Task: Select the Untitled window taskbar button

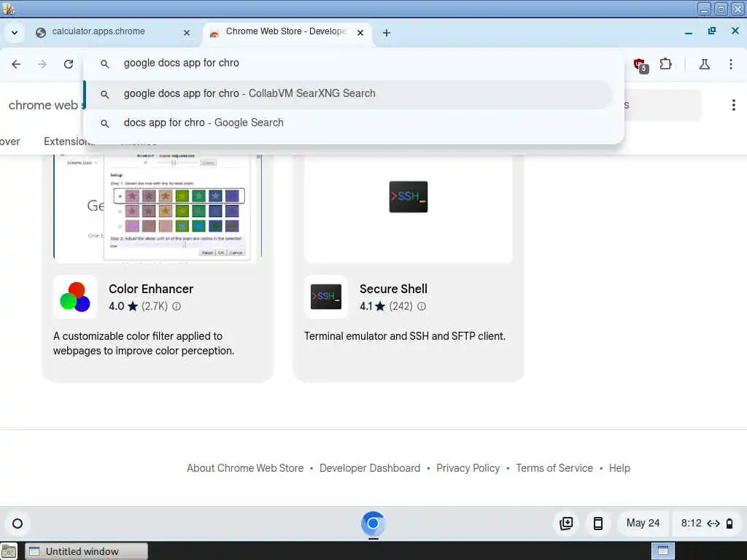Action: click(86, 551)
